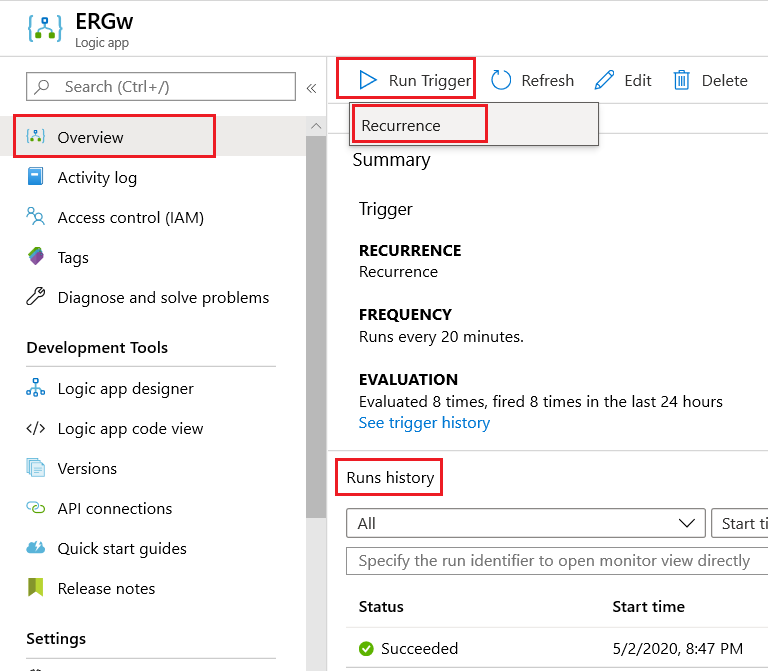Click the Access control (IAM) icon

(x=36, y=217)
